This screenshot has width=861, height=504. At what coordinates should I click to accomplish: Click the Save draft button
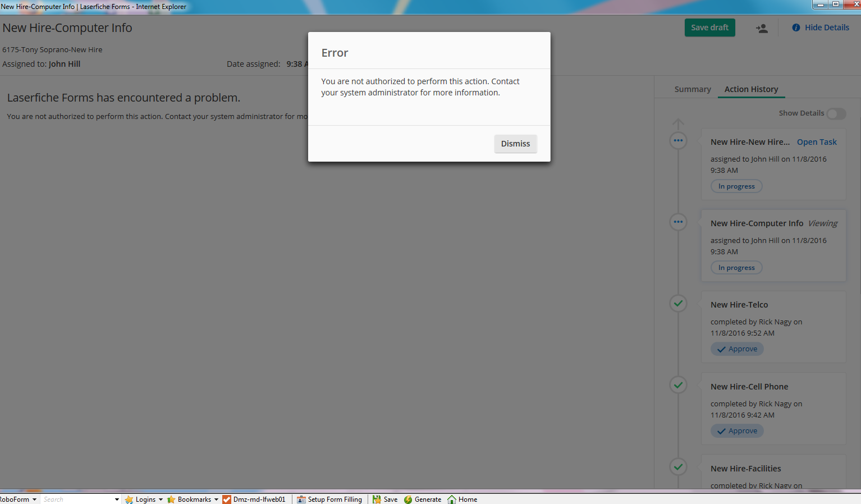[709, 28]
